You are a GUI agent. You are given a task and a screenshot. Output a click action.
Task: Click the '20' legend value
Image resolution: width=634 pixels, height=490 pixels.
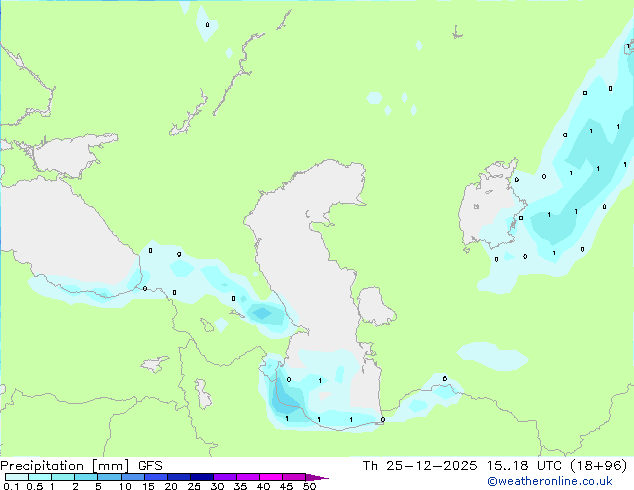point(171,486)
